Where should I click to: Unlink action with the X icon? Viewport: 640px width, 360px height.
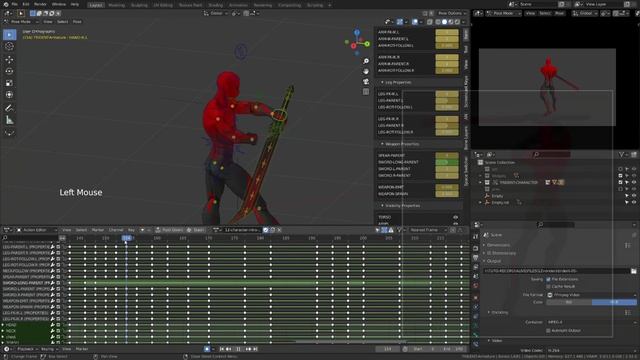click(x=280, y=230)
